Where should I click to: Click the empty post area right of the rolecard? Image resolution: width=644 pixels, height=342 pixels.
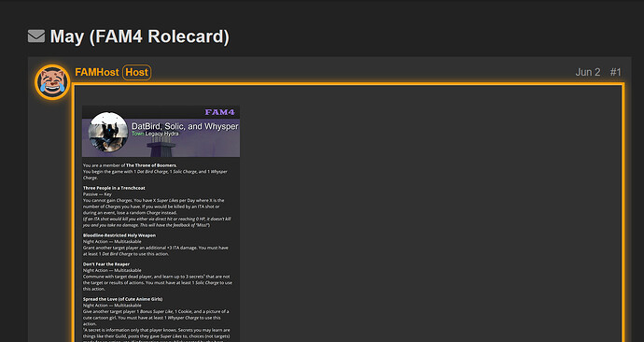tap(431, 214)
